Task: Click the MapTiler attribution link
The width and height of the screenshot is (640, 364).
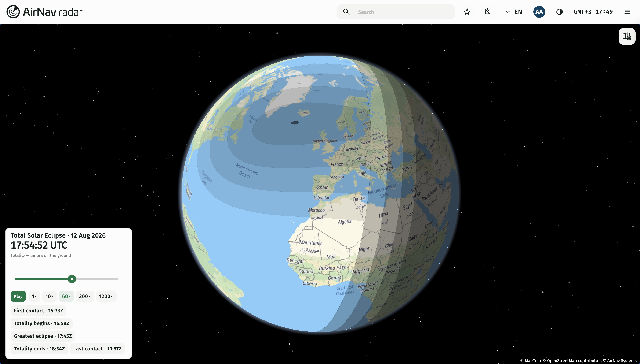Action: pyautogui.click(x=531, y=360)
